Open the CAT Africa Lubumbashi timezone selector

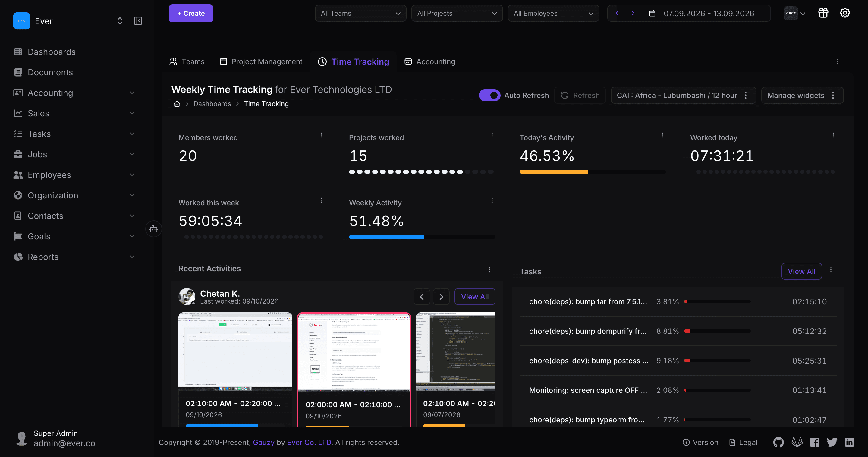click(x=683, y=95)
